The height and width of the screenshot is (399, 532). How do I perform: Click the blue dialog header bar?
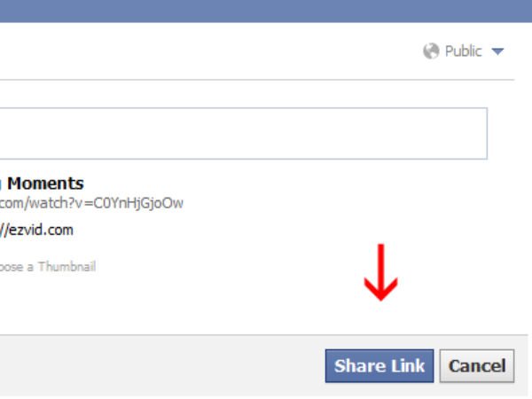tap(266, 11)
